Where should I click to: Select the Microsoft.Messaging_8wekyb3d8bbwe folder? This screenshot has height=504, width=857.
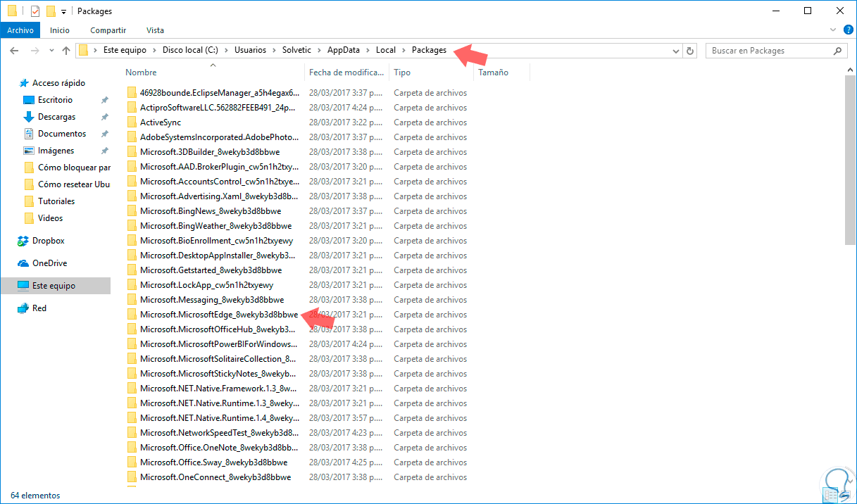point(211,300)
